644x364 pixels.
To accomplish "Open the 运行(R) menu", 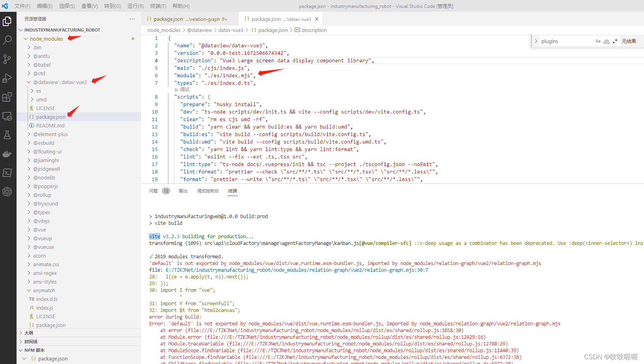I will [135, 6].
